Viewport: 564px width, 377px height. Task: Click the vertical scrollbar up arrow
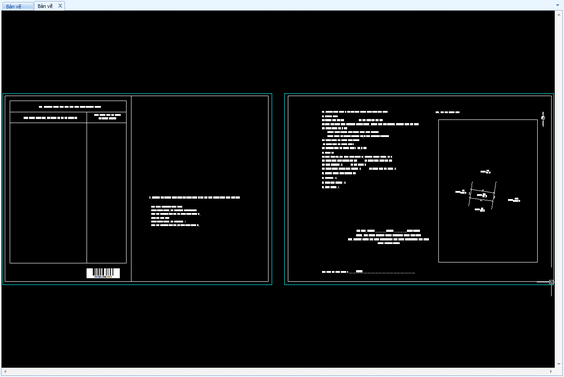(559, 14)
